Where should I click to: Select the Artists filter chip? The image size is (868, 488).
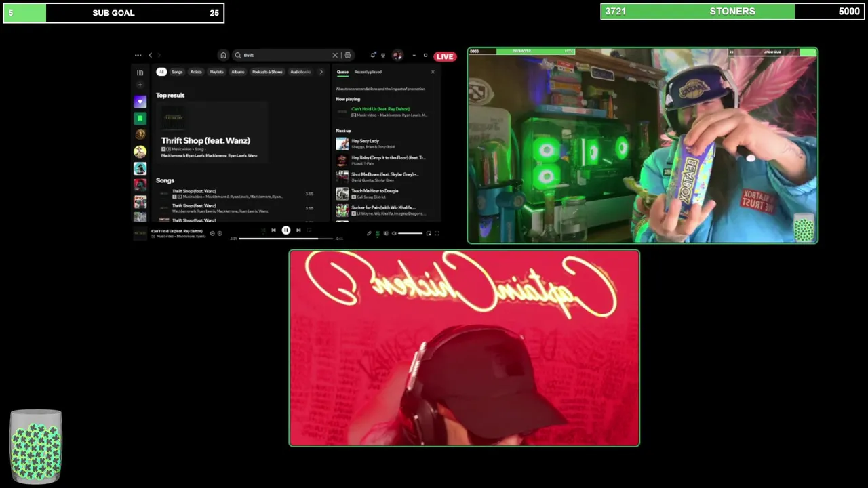196,72
